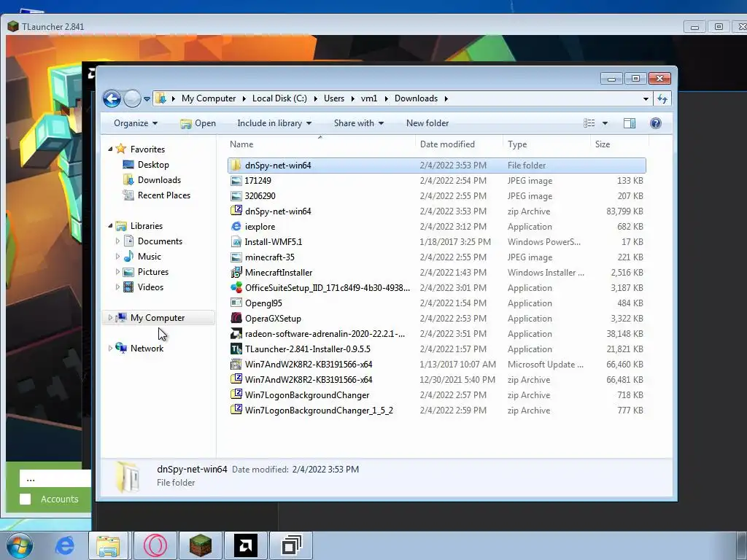Open the Organize menu
This screenshot has width=747, height=560.
click(135, 123)
